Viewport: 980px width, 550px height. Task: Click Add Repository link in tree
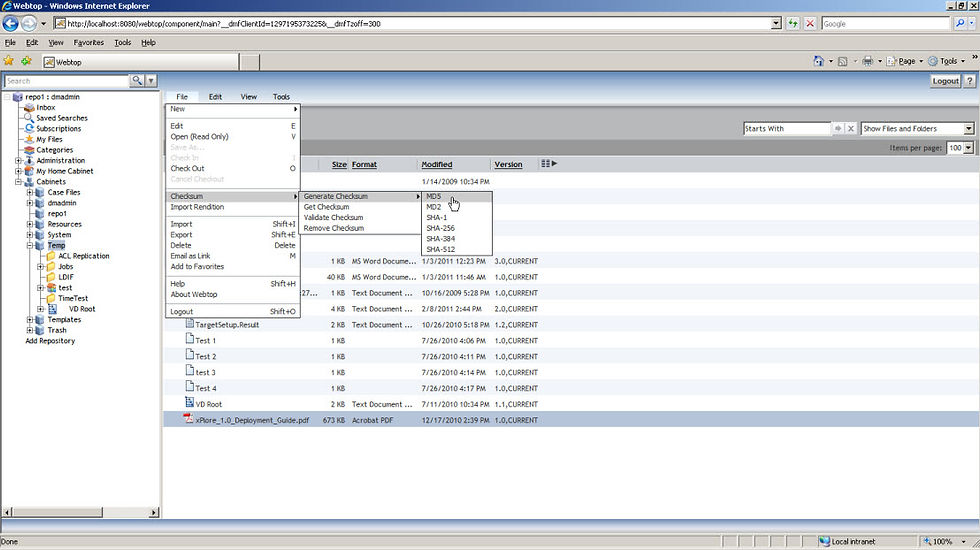[x=50, y=341]
